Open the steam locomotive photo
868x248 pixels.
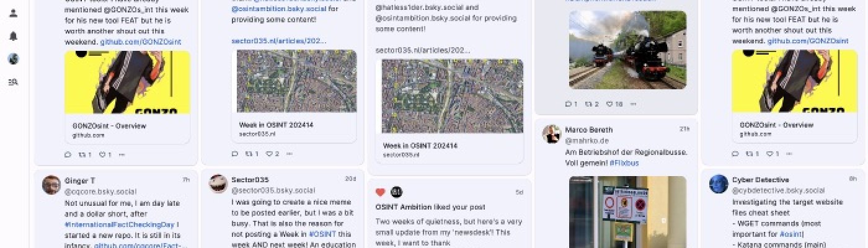pyautogui.click(x=627, y=50)
